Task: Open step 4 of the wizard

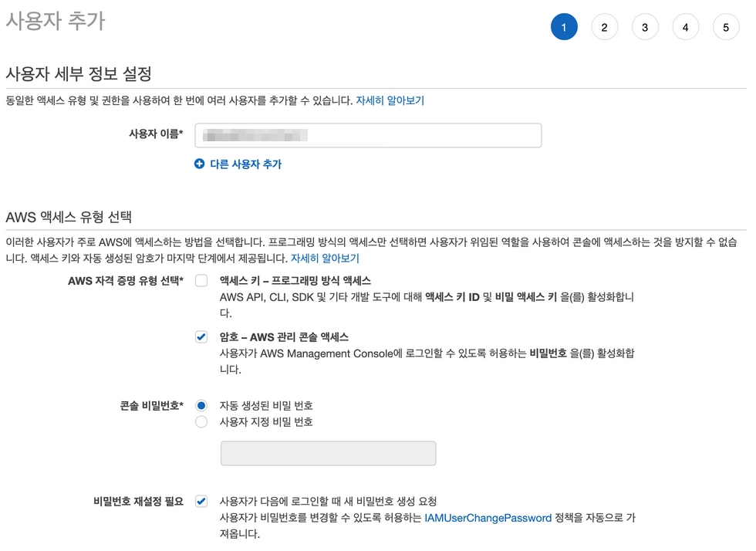Action: [x=685, y=27]
